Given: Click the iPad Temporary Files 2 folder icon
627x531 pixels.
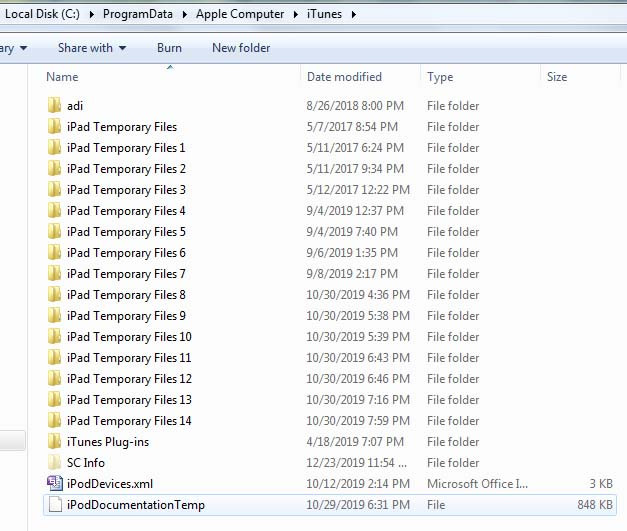Looking at the screenshot, I should pos(54,169).
